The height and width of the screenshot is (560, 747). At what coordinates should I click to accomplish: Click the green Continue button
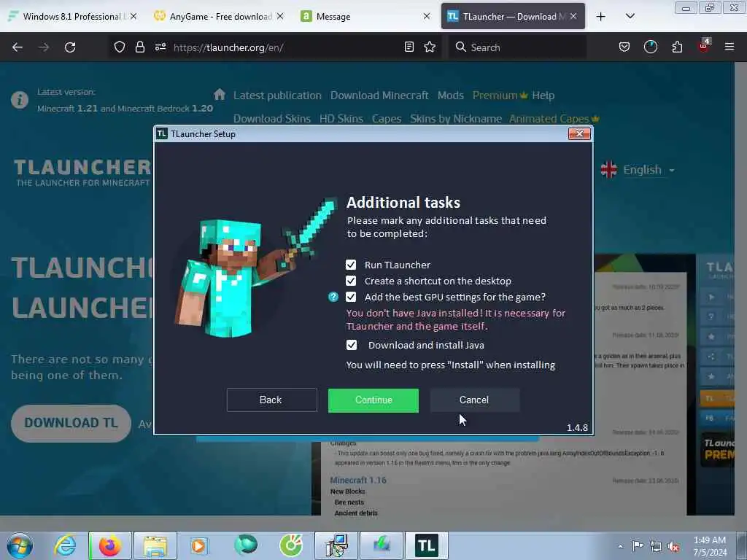(373, 400)
